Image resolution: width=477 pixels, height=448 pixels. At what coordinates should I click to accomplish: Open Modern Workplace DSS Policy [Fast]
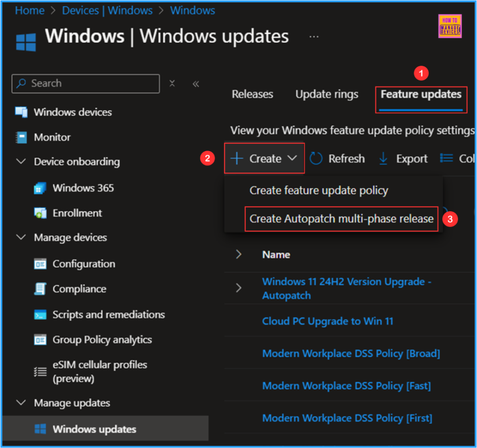(x=347, y=386)
